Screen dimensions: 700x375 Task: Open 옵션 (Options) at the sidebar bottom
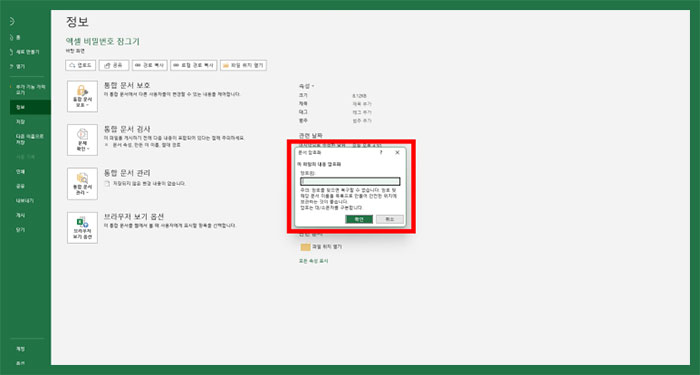tap(21, 363)
